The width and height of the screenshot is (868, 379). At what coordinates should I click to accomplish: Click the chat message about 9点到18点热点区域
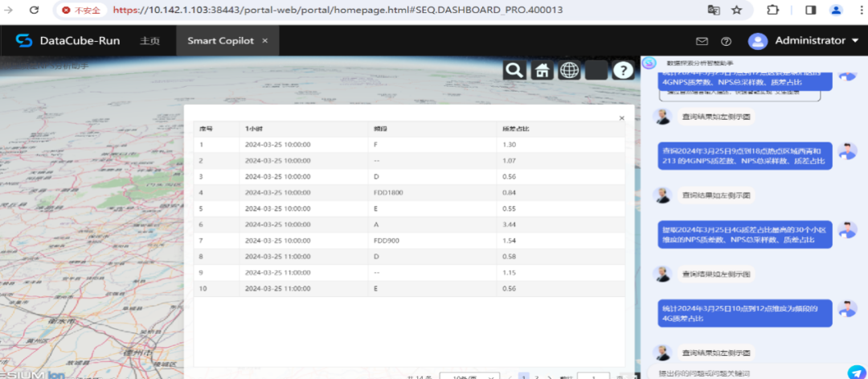coord(744,155)
